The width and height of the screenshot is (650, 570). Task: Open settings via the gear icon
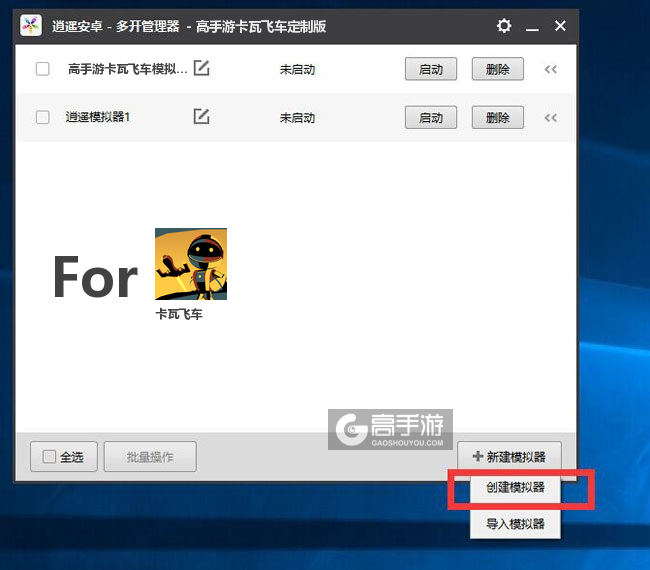coord(504,26)
